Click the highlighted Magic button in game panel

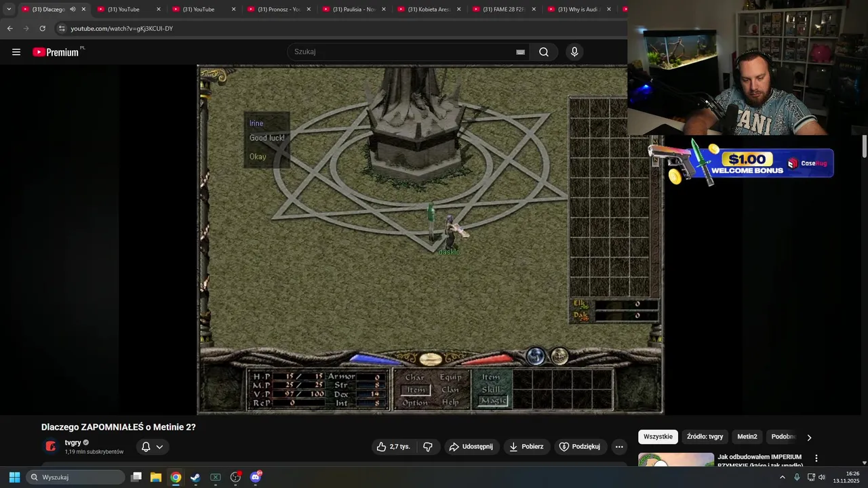click(x=492, y=401)
